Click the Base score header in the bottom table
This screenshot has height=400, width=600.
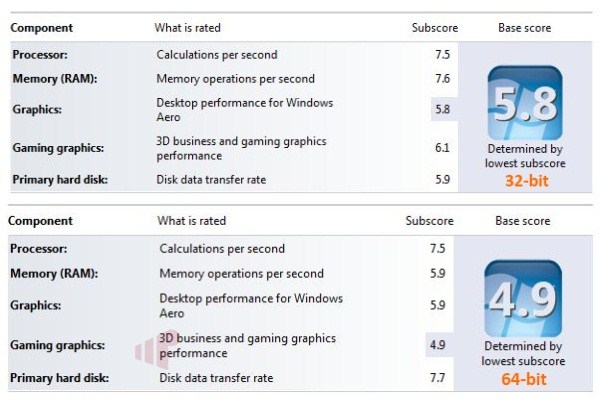coord(523,221)
